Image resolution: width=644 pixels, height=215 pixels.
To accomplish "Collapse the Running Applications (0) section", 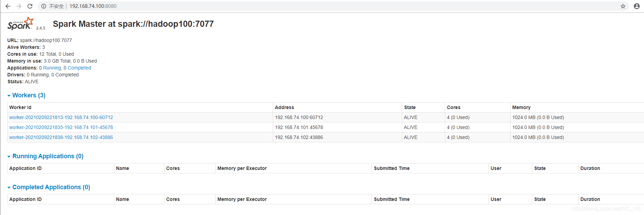I will 45,156.
